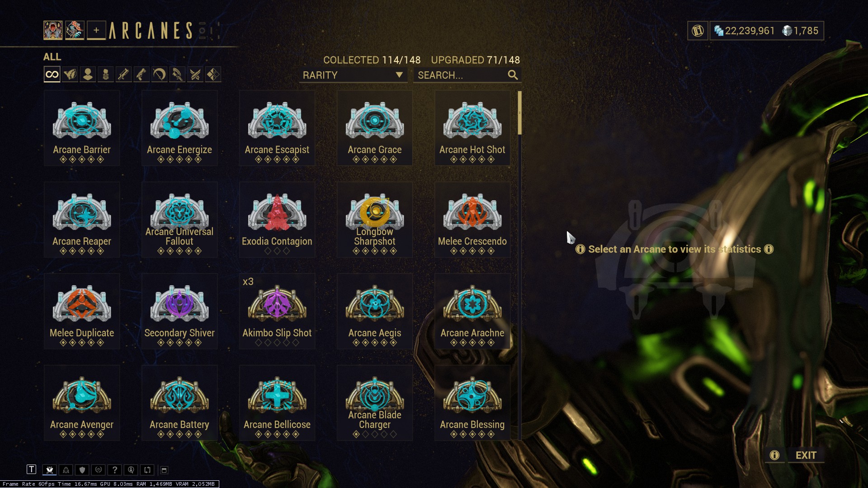Select the infinity All arcanes filter

point(52,75)
